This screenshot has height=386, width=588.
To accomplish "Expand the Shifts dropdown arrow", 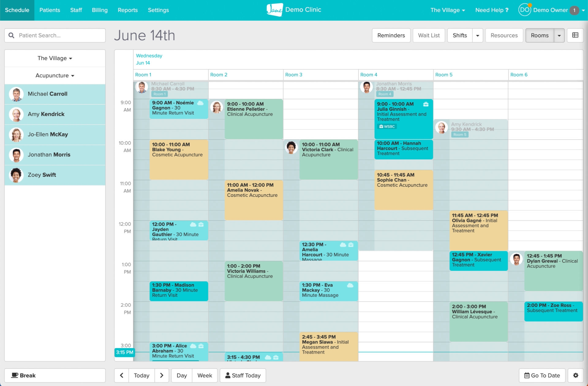I will coord(477,35).
